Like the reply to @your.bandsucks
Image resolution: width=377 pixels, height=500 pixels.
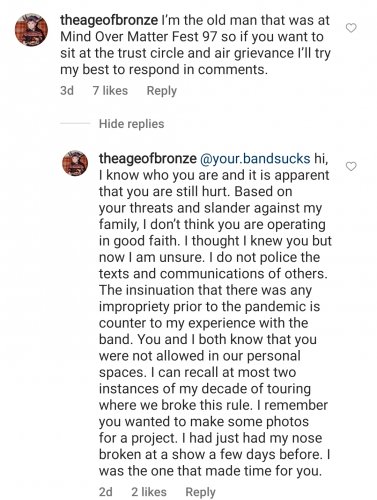(351, 166)
